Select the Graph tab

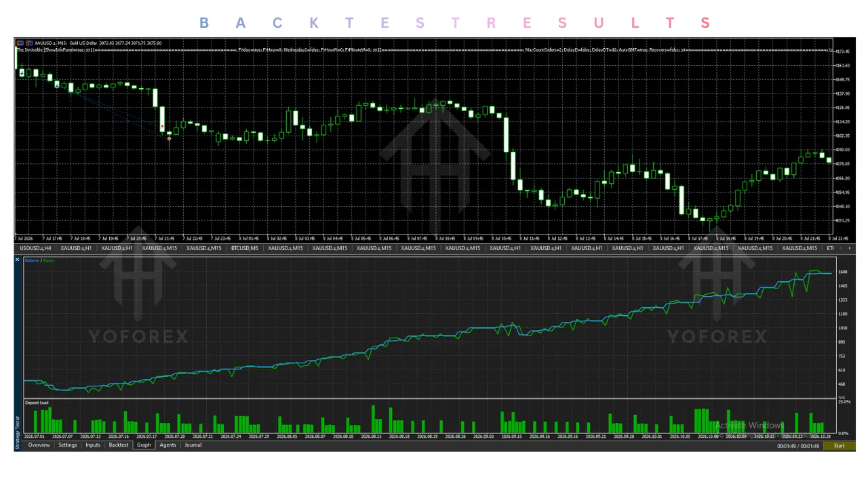(x=144, y=445)
